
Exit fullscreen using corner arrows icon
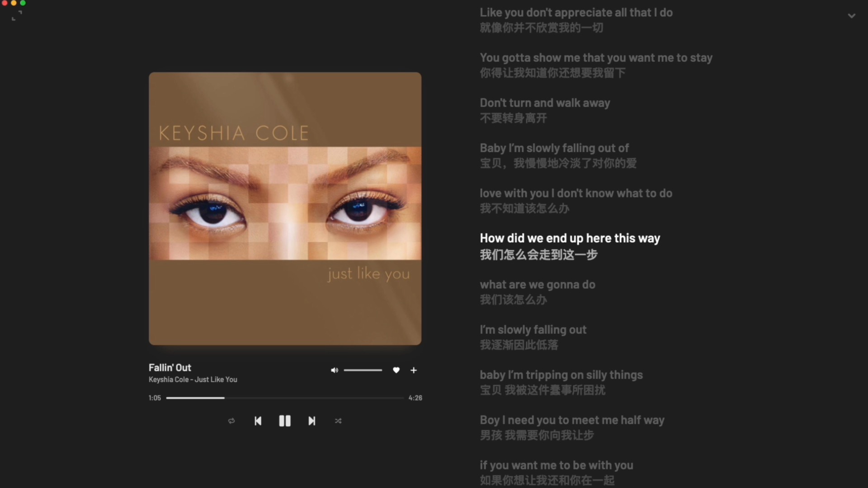17,16
